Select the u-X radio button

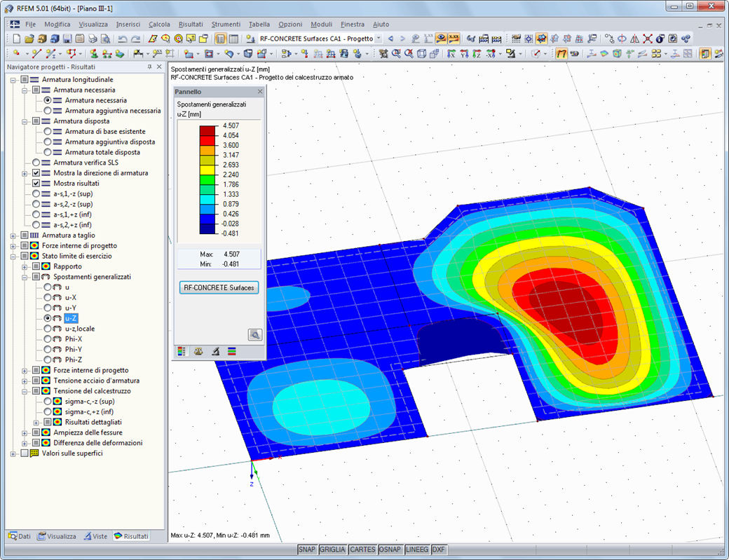coord(48,298)
